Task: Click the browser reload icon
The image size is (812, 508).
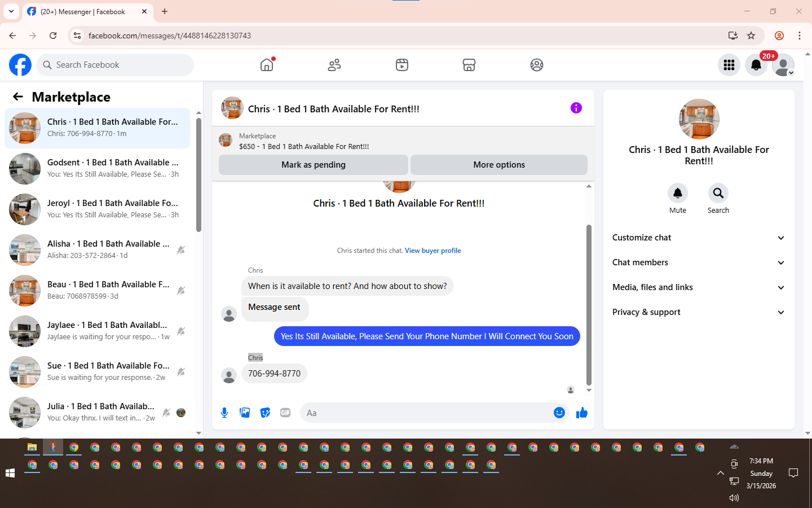Action: point(53,36)
